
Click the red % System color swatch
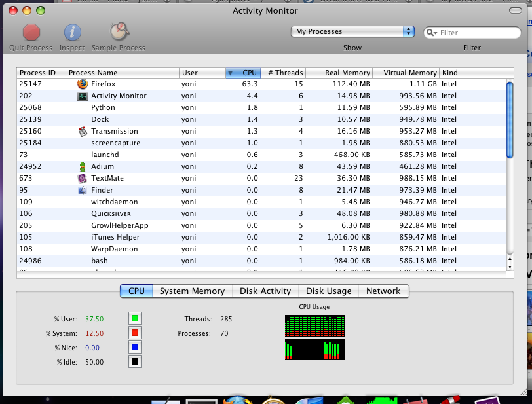[134, 333]
